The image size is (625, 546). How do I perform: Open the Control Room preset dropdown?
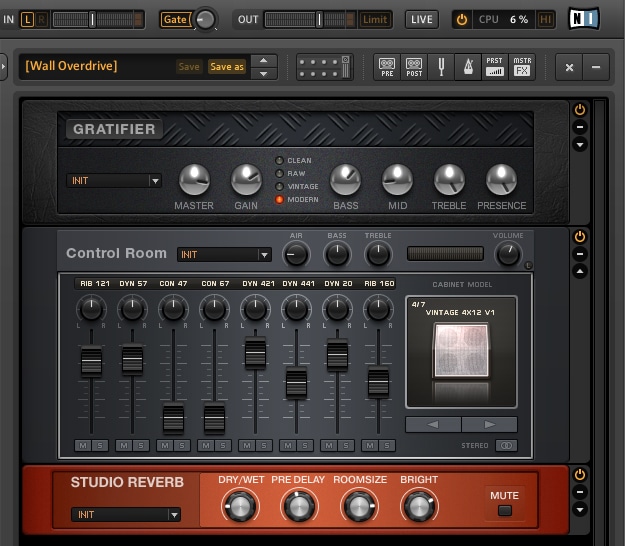pos(224,255)
